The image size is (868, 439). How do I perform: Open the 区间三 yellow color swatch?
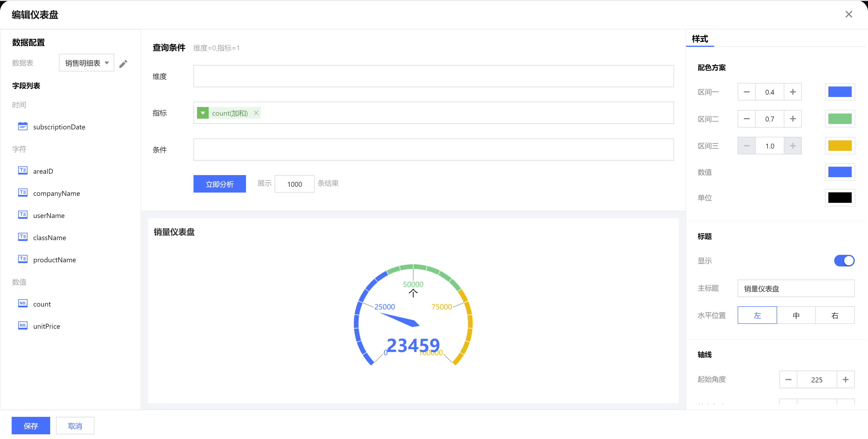(839, 146)
